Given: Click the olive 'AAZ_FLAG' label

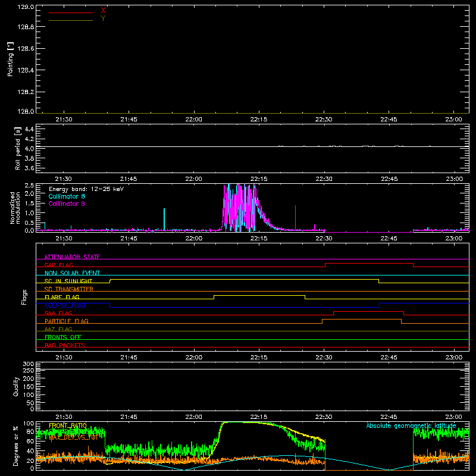Looking at the screenshot, I should 58,329.
